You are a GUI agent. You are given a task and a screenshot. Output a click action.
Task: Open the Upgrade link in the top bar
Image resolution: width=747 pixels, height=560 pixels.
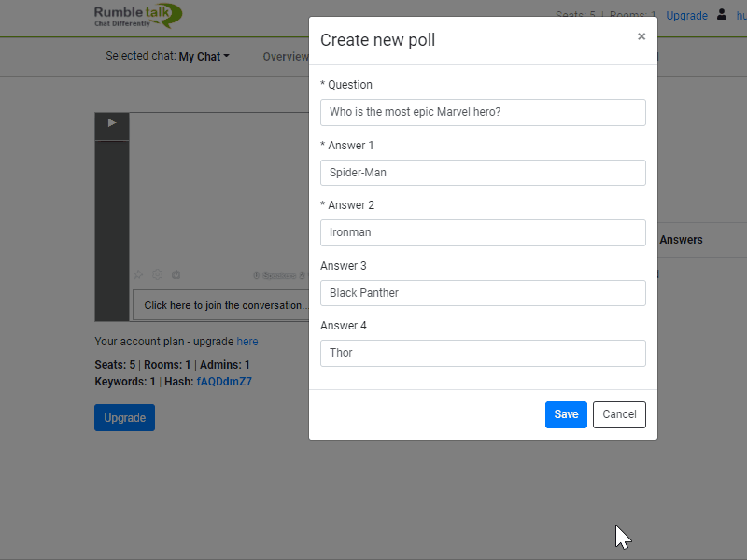pyautogui.click(x=686, y=16)
